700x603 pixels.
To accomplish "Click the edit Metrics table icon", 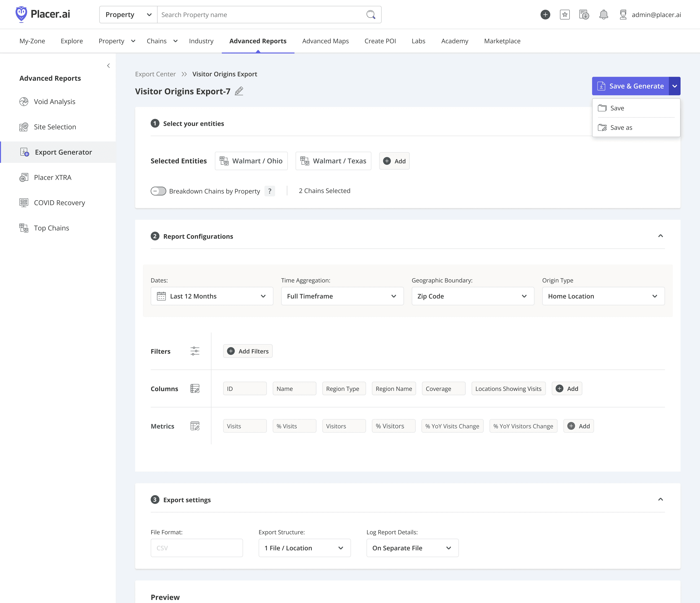I will 195,426.
